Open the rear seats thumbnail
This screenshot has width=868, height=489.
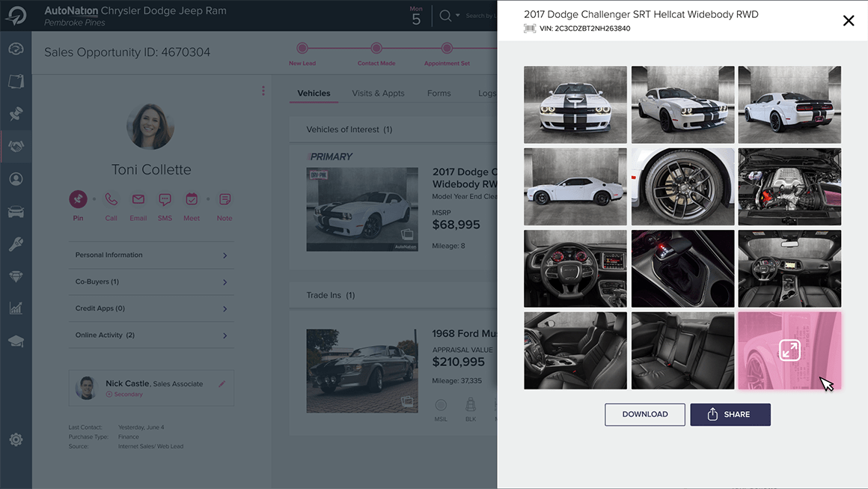point(682,350)
